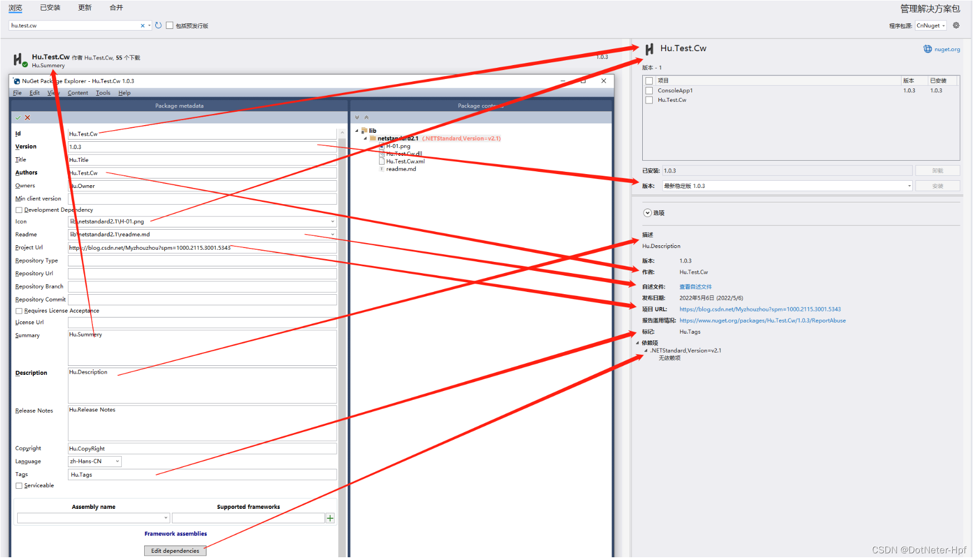Collapse .NETStandard,Version=v2.1 dependency group
Viewport: 975px width, 560px height.
tap(646, 351)
